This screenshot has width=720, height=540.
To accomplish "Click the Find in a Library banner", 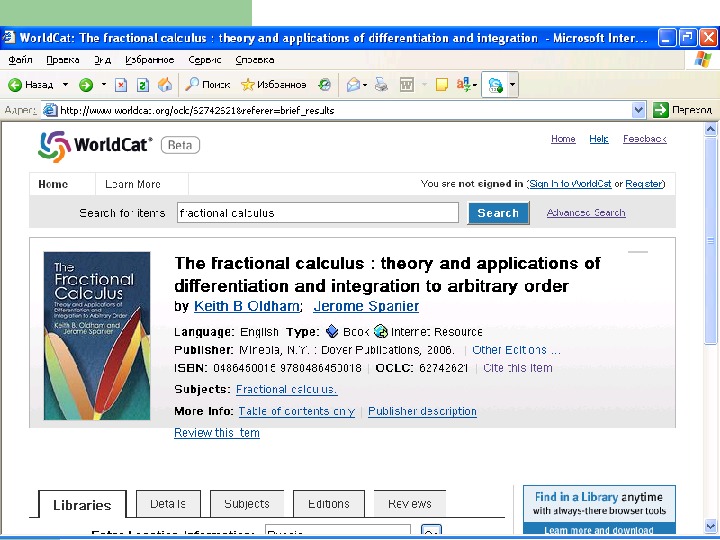I will click(599, 510).
